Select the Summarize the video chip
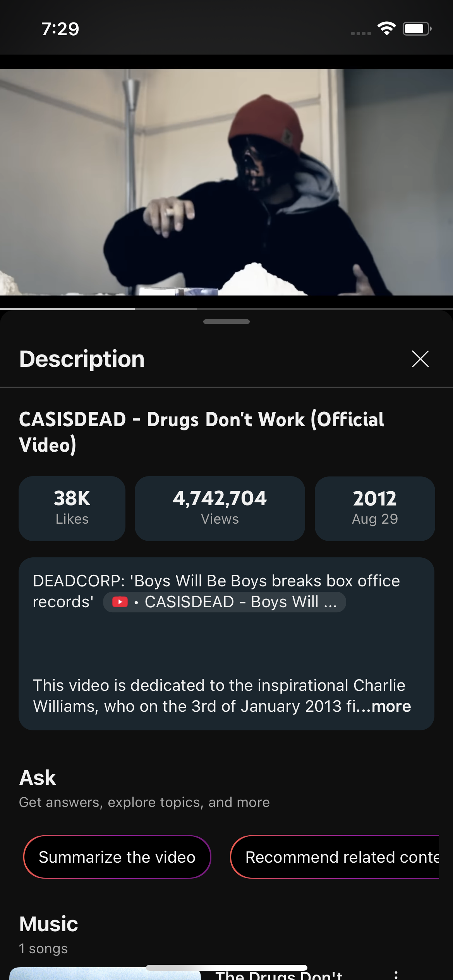This screenshot has width=453, height=980. [x=117, y=857]
